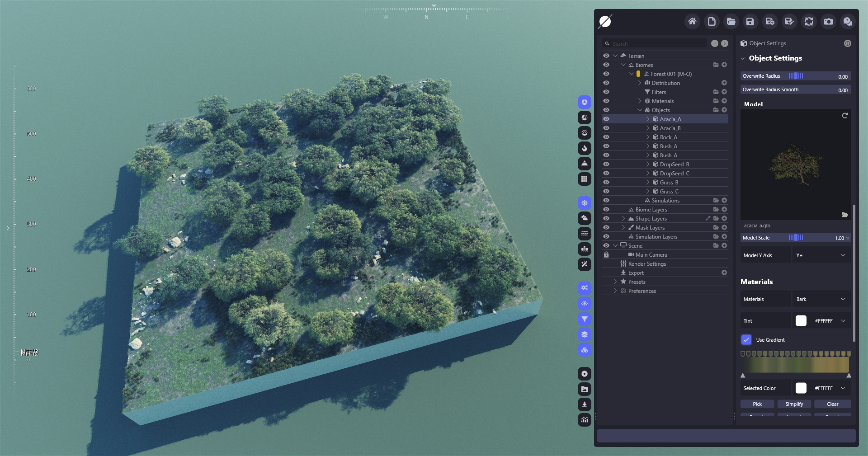Click the flame icon in viewport sidebar
Screen dimensions: 868x456
pyautogui.click(x=585, y=148)
